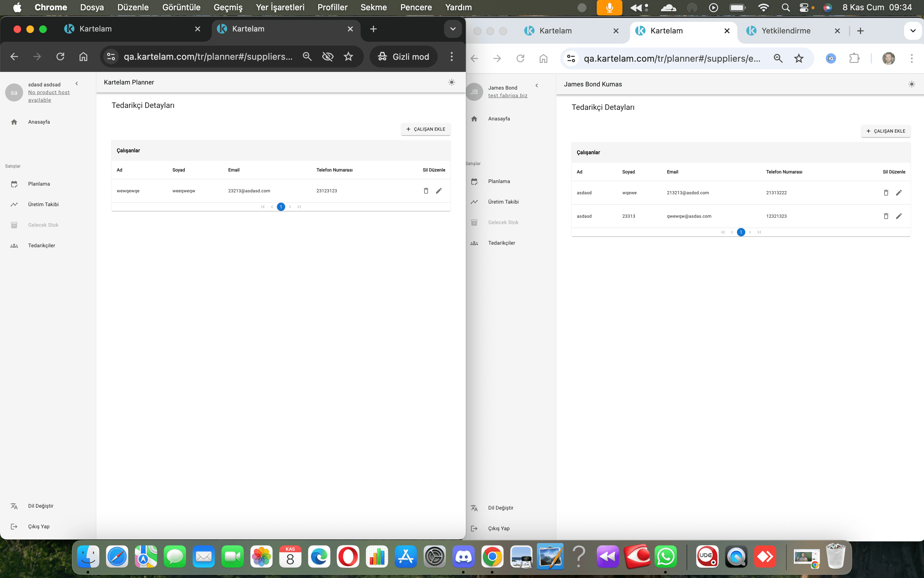The image size is (924, 578).
Task: Reload the page in the incognito window
Action: pos(60,57)
